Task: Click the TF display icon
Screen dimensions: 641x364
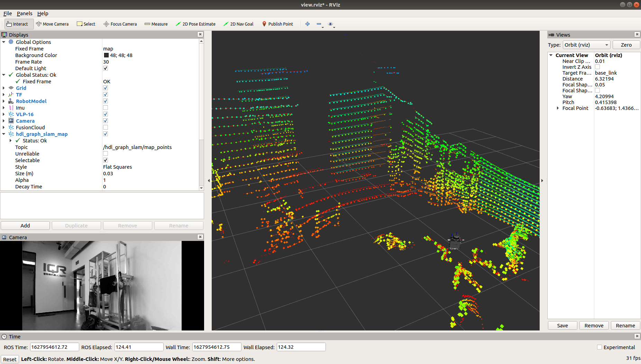Action: (x=11, y=94)
